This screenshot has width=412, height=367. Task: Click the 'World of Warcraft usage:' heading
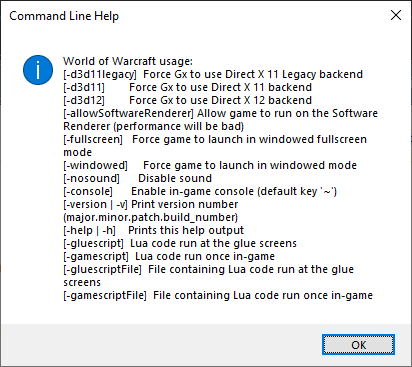[128, 61]
